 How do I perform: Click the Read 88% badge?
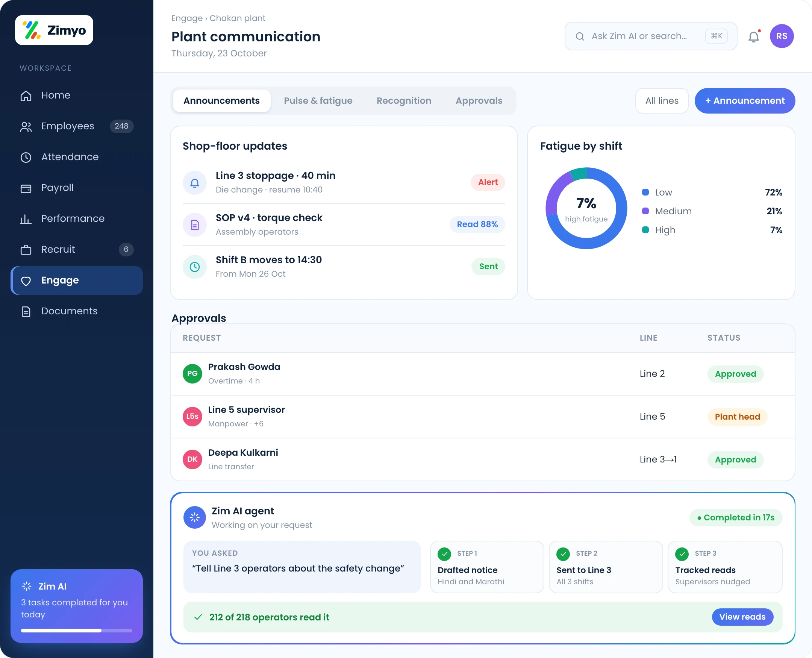tap(477, 224)
